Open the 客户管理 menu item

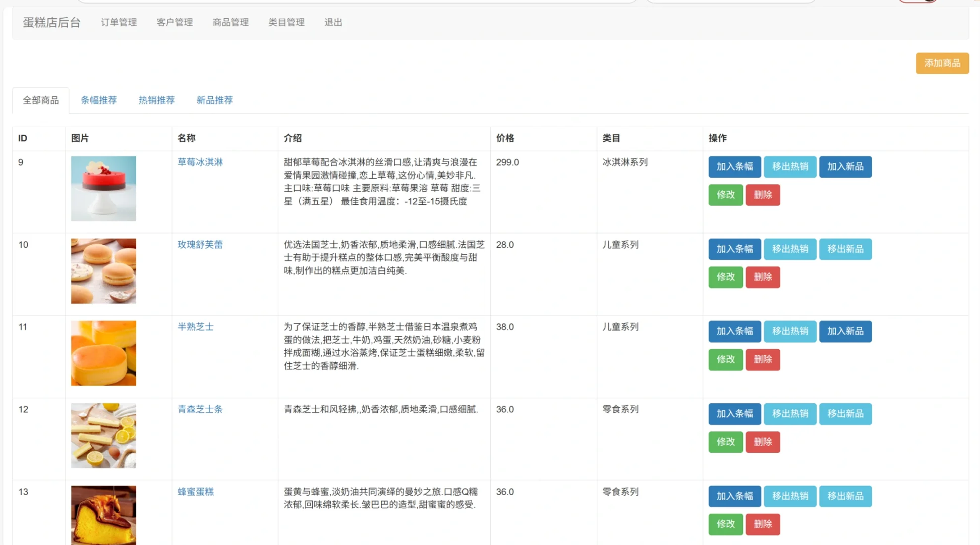[175, 22]
